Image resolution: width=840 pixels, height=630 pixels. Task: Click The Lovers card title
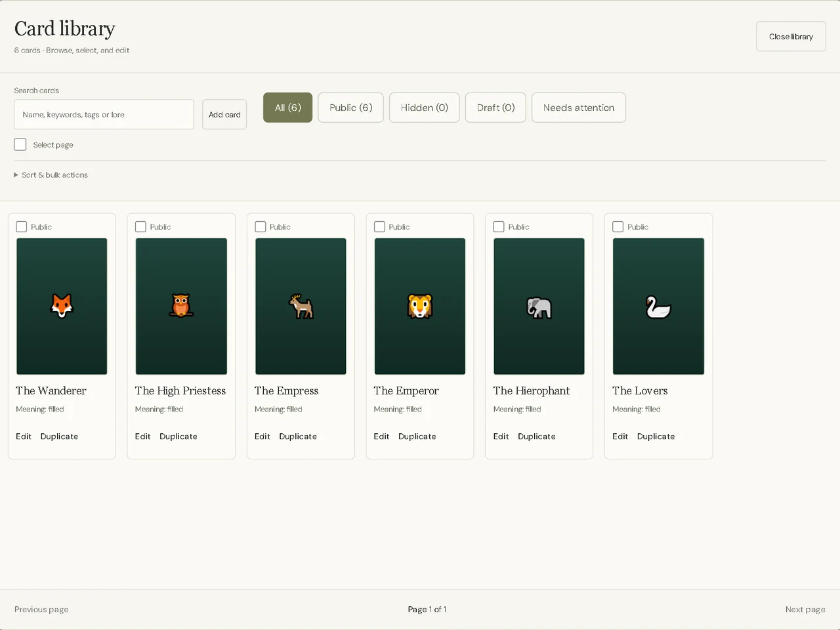[640, 391]
